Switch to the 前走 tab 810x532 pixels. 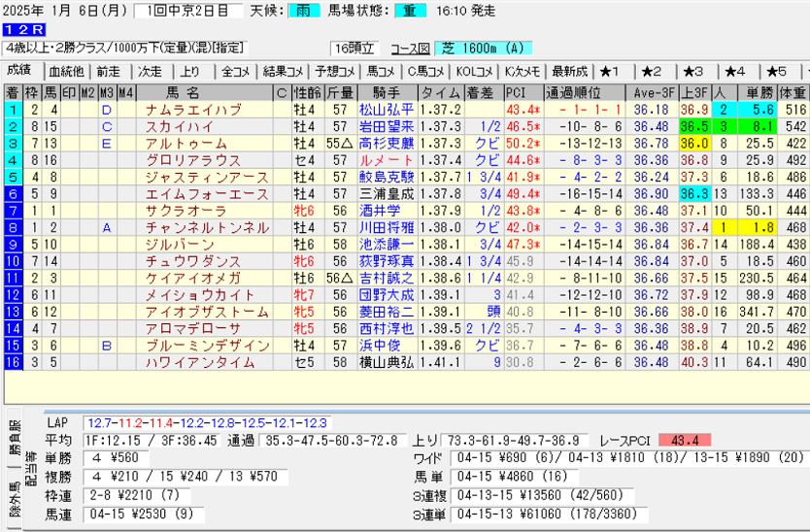(109, 72)
